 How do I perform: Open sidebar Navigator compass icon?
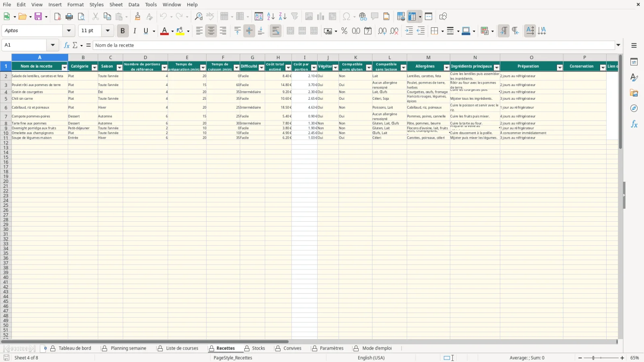[634, 109]
